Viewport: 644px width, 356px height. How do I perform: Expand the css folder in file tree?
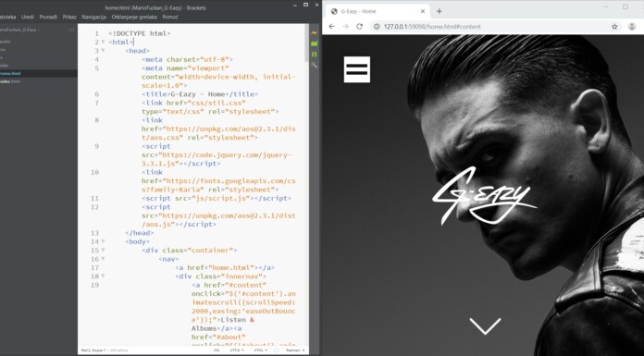[3, 50]
